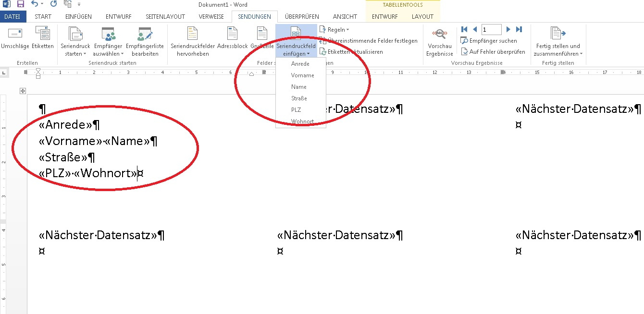Image resolution: width=644 pixels, height=314 pixels.
Task: Save document using the floppy disk icon
Action: pyautogui.click(x=21, y=4)
